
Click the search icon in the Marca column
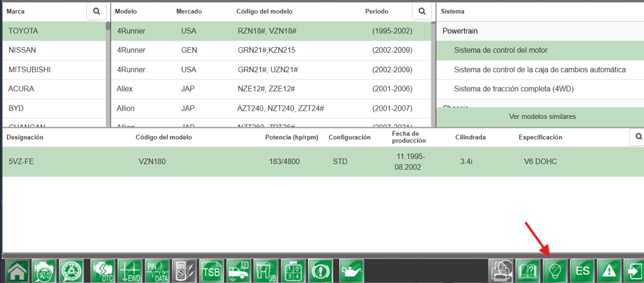tap(96, 11)
